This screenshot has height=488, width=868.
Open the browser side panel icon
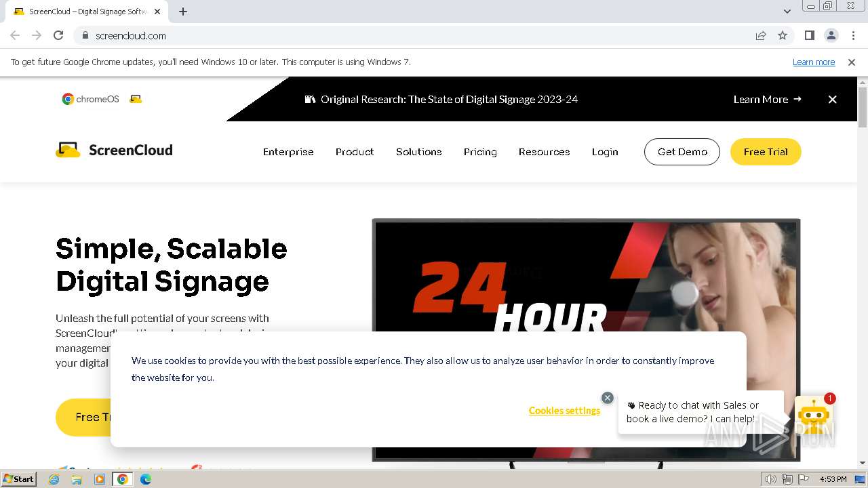point(809,35)
